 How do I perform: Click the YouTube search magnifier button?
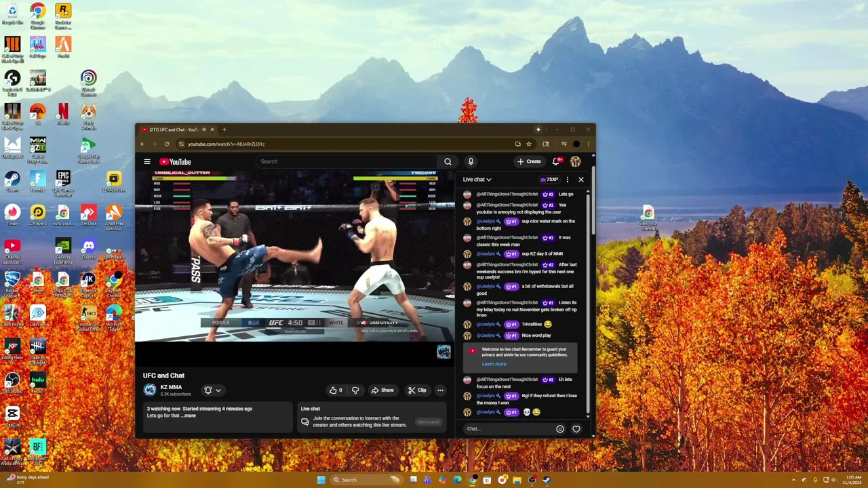coord(448,161)
